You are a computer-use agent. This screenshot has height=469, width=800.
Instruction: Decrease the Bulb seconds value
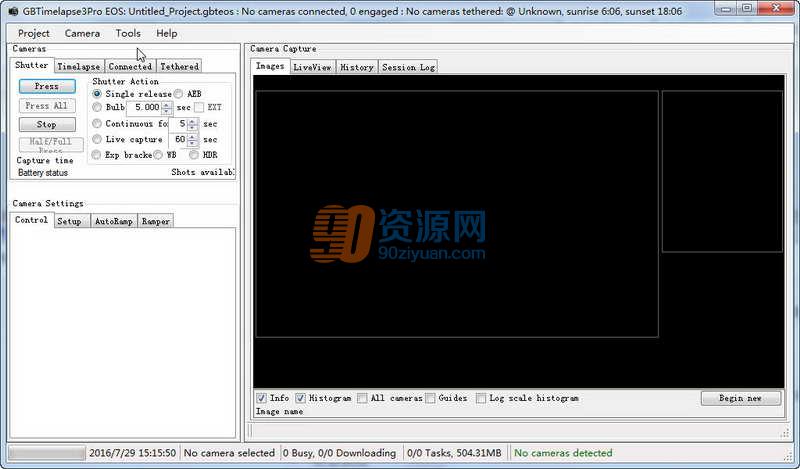167,111
